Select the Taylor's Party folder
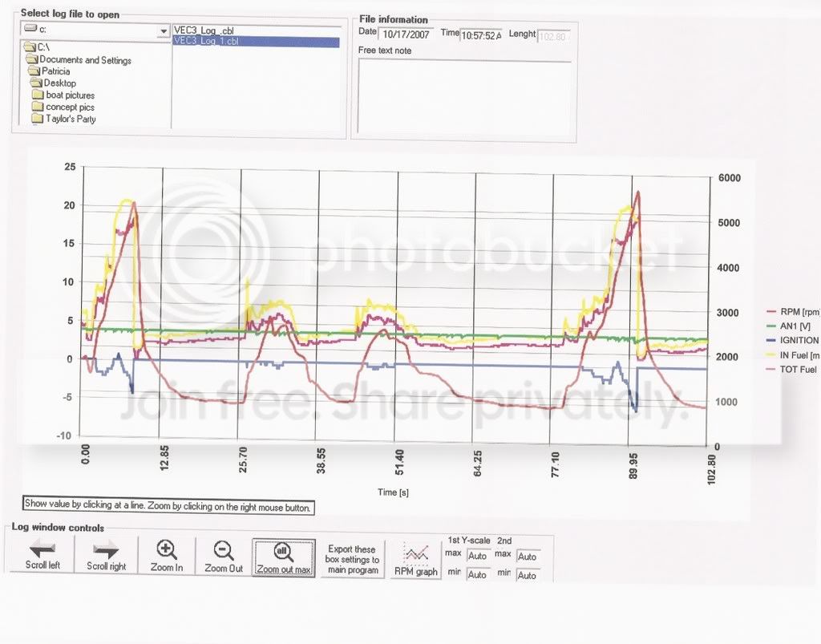 click(x=64, y=119)
